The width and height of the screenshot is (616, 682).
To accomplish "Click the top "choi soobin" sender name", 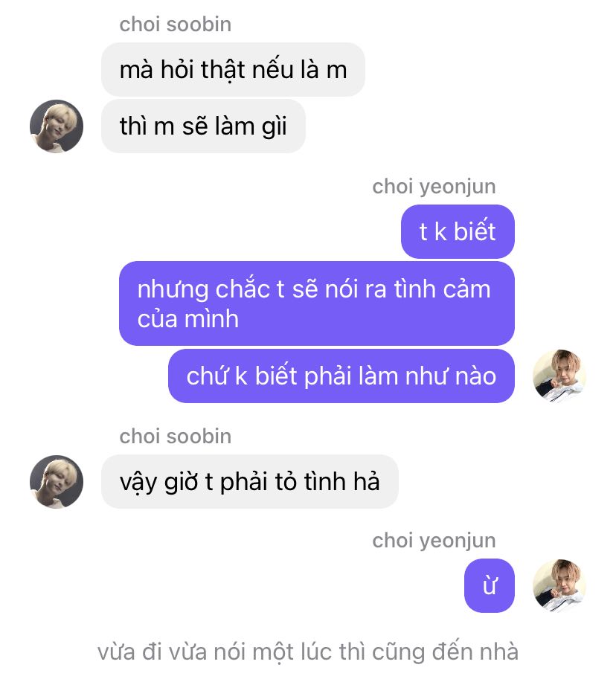I will pyautogui.click(x=176, y=25).
